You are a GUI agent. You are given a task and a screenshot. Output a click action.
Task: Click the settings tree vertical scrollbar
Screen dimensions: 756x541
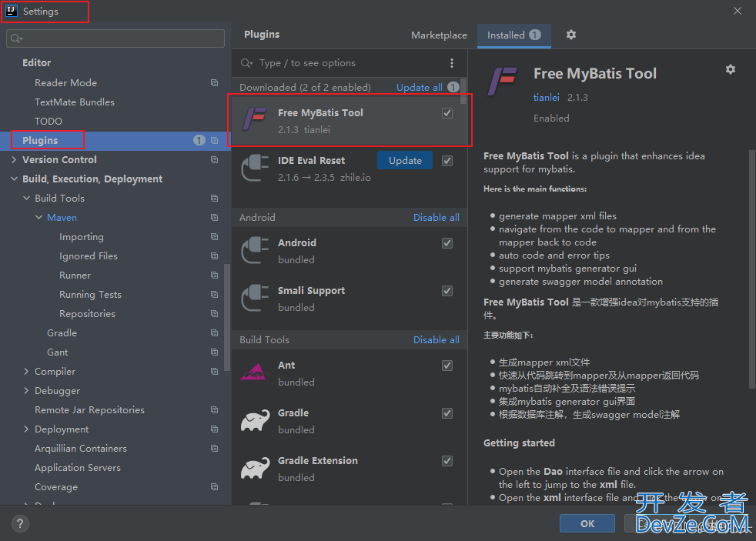tap(227, 317)
